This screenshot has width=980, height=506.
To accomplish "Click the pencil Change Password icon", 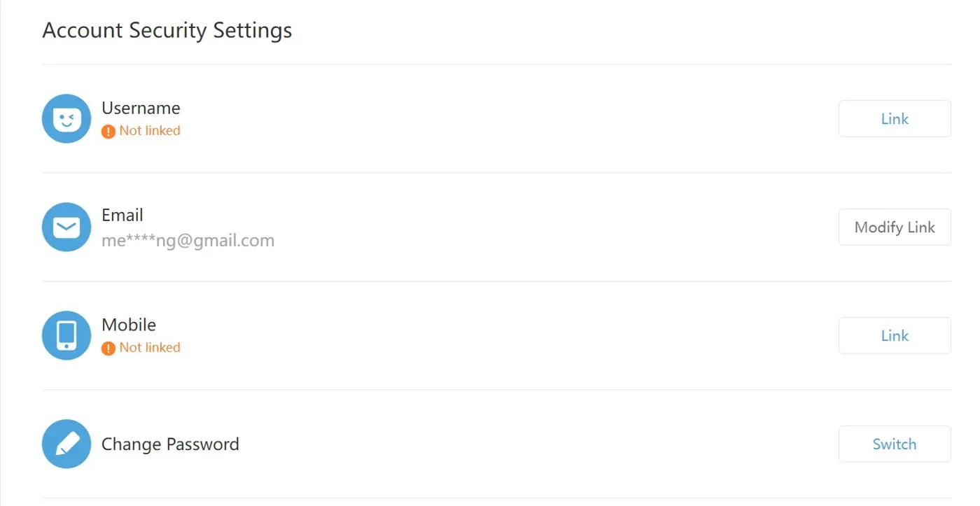I will (x=66, y=444).
